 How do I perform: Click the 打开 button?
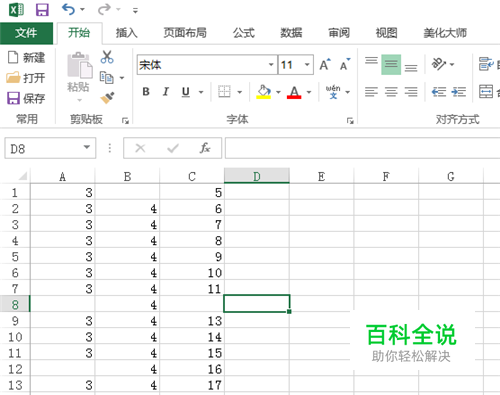pyautogui.click(x=26, y=78)
